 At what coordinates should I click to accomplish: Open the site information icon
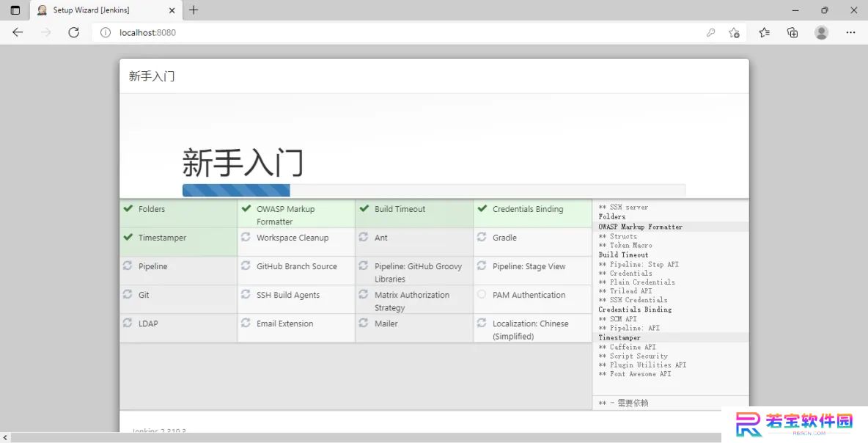[x=105, y=33]
